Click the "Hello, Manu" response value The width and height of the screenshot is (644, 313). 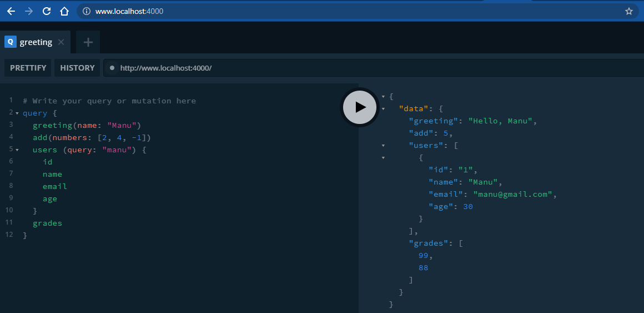tap(500, 121)
